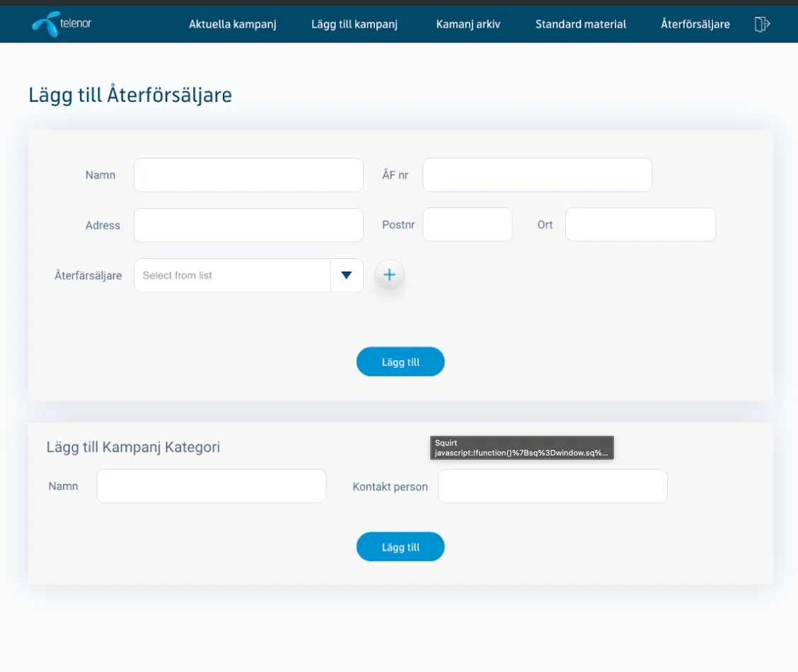Select Standard material in the navbar
The image size is (798, 672).
point(581,24)
